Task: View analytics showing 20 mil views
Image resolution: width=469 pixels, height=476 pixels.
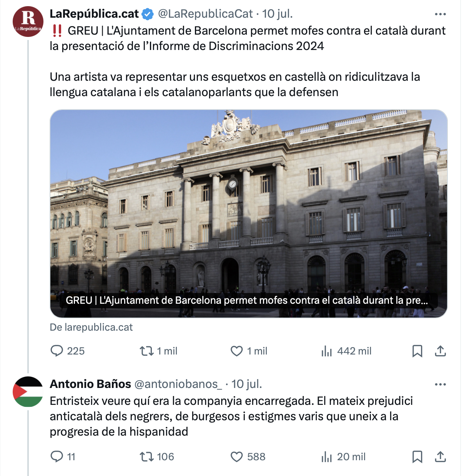Action: coord(343,457)
